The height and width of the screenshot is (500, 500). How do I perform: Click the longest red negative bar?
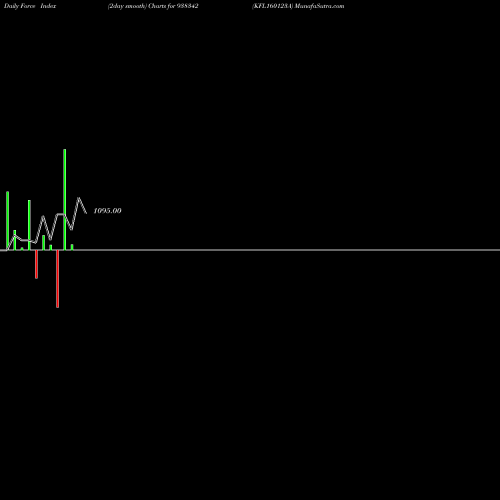(58, 279)
